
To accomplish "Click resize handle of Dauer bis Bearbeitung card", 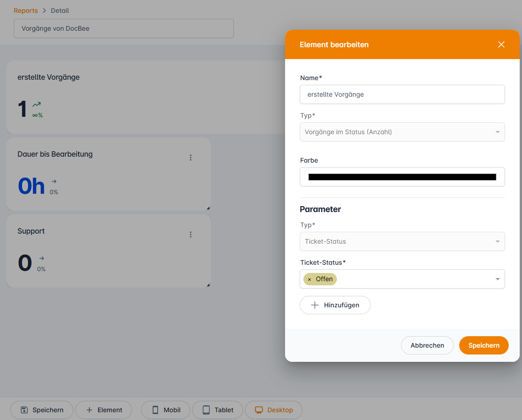I will click(x=208, y=208).
